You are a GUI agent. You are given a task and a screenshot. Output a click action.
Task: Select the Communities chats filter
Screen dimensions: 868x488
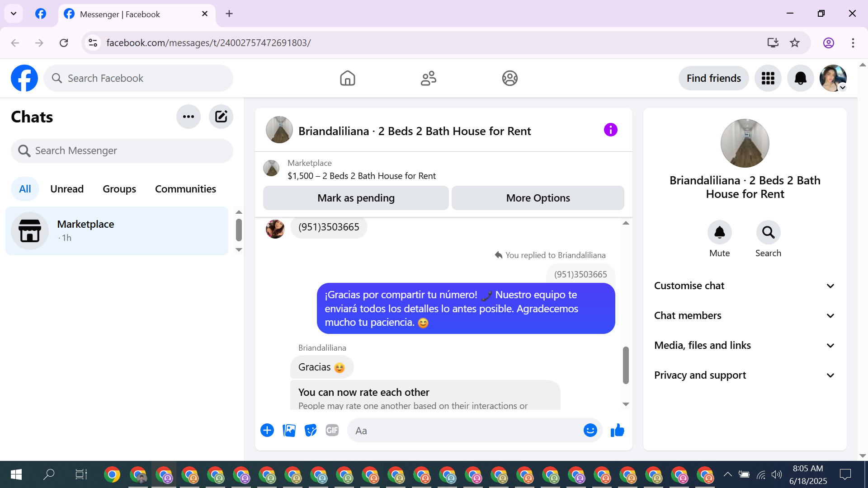coord(185,189)
